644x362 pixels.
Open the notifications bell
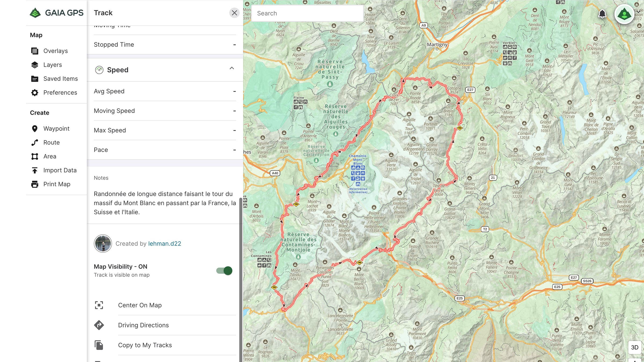[x=602, y=14]
